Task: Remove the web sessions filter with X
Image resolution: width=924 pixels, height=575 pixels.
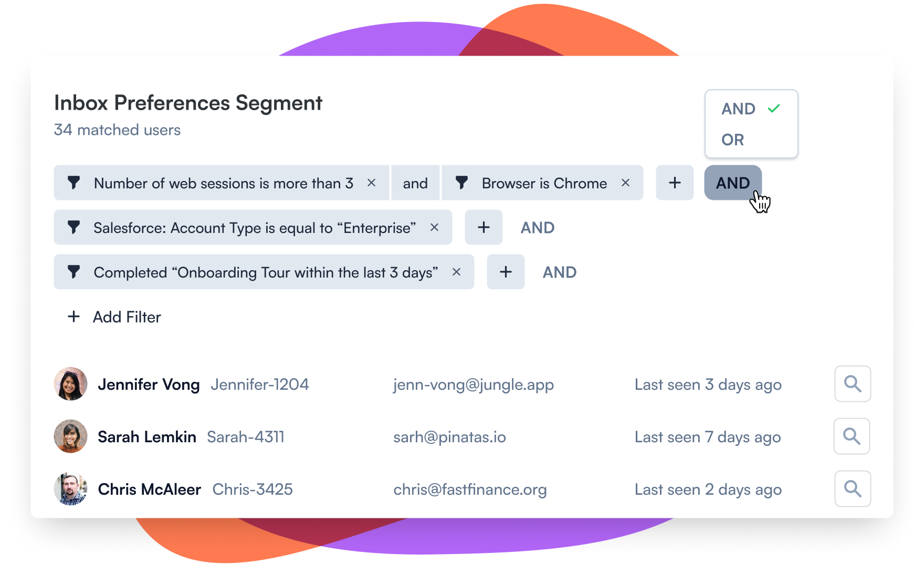Action: 371,183
